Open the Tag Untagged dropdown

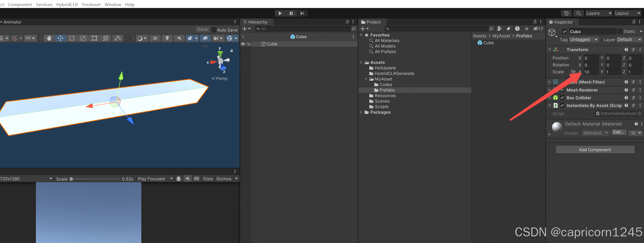pos(584,40)
